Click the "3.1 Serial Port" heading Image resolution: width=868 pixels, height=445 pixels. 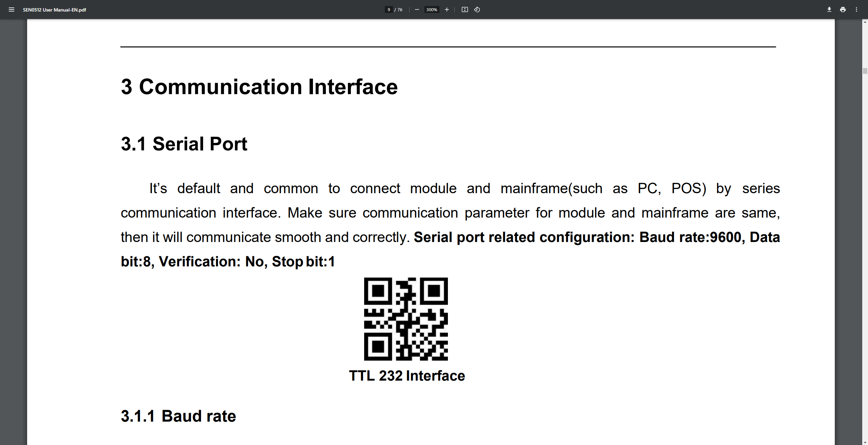coord(184,144)
